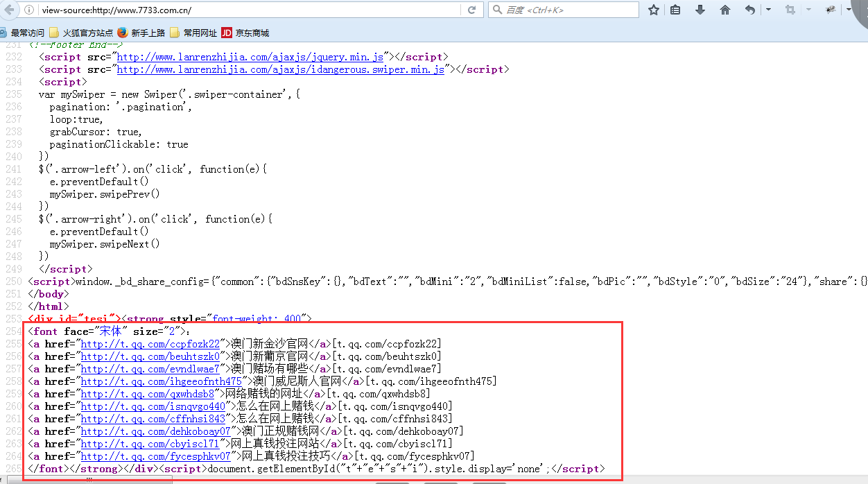Image resolution: width=868 pixels, height=484 pixels.
Task: Focus the view-source URL address field
Action: coord(250,10)
